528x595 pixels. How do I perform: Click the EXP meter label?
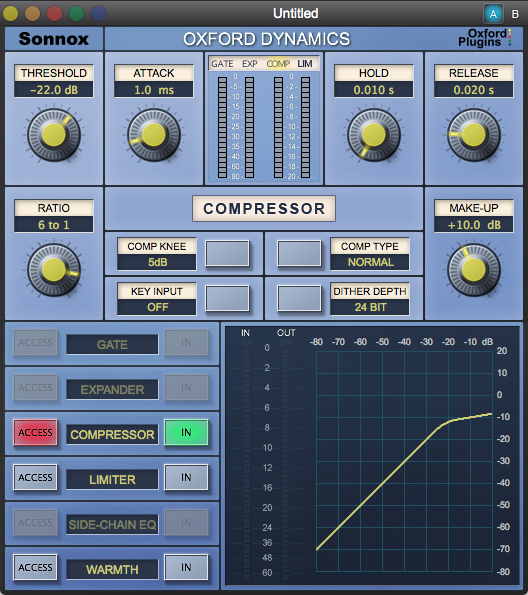tap(250, 64)
